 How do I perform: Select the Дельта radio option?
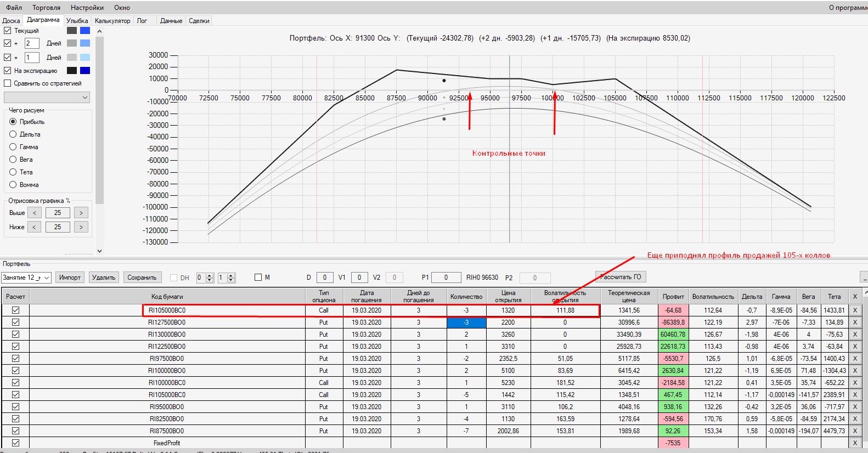[x=13, y=134]
